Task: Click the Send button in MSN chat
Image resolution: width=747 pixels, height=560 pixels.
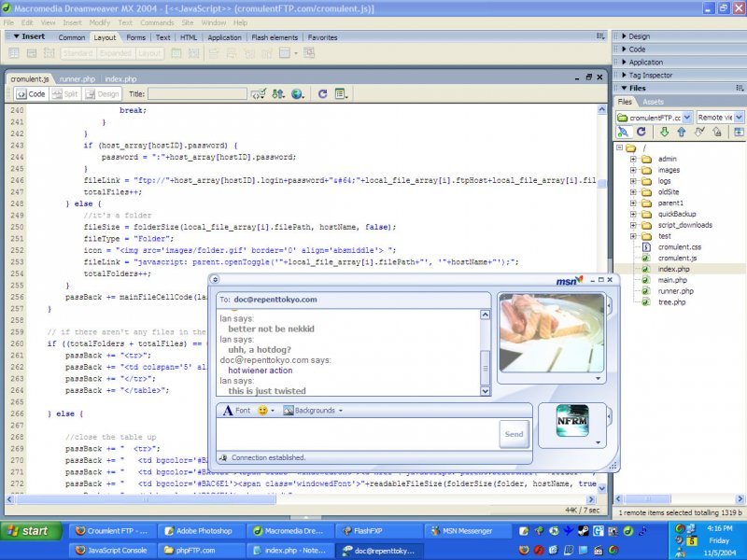Action: point(514,434)
